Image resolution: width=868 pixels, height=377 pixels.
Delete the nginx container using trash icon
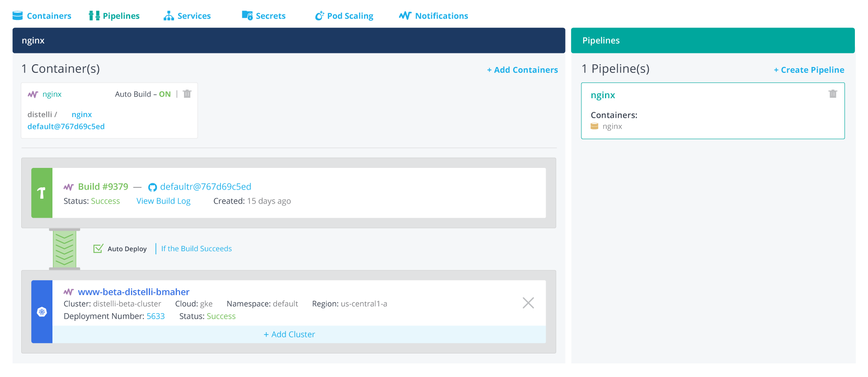click(x=187, y=94)
